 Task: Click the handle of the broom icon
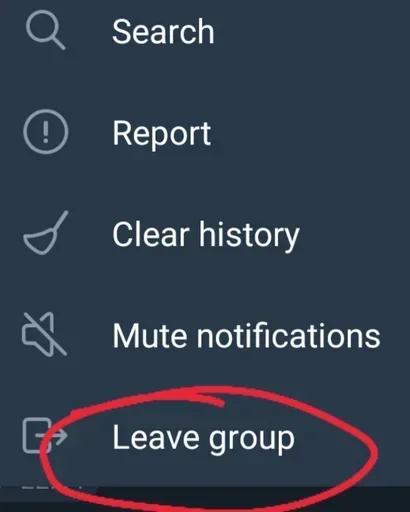(61, 222)
